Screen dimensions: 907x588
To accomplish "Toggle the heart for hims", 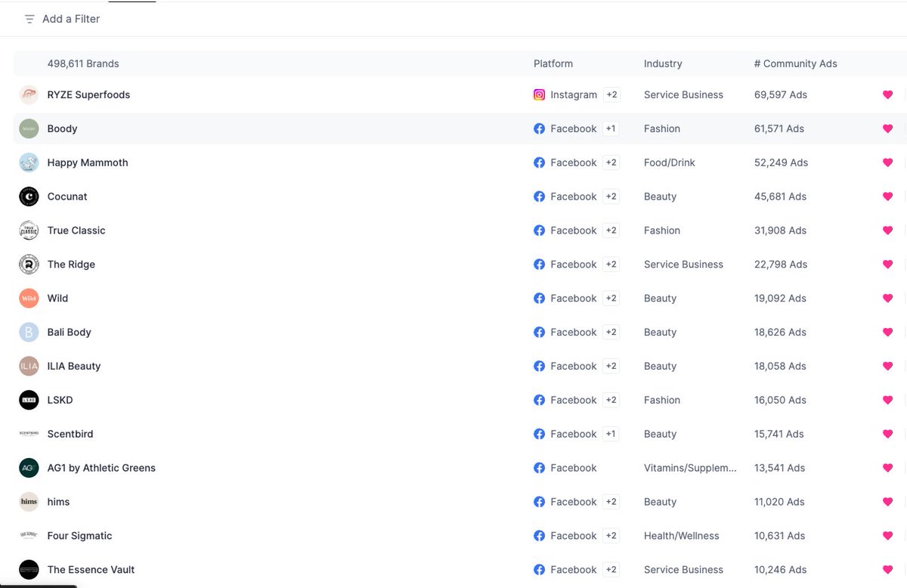I will [887, 502].
